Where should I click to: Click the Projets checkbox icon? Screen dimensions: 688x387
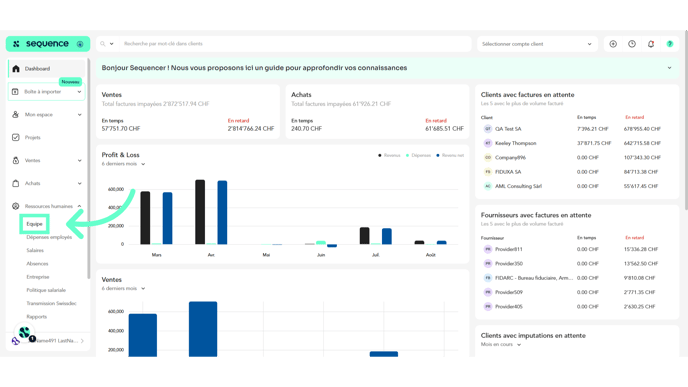coord(15,137)
